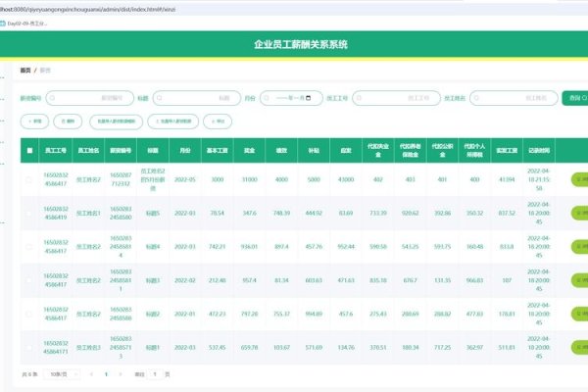Click the 批量导入薪资数据模板 template button

[117, 122]
